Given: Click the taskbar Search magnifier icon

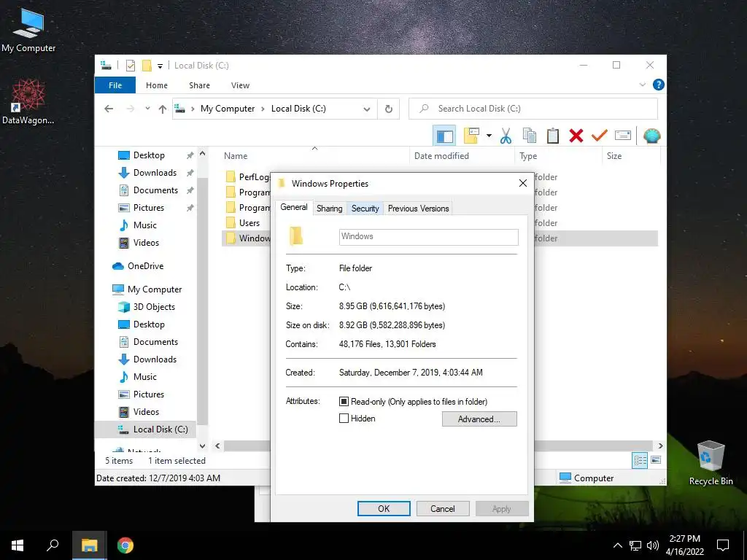Looking at the screenshot, I should (x=53, y=545).
